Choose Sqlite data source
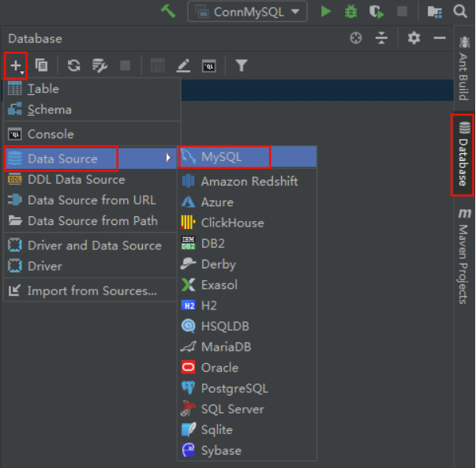 point(247,430)
